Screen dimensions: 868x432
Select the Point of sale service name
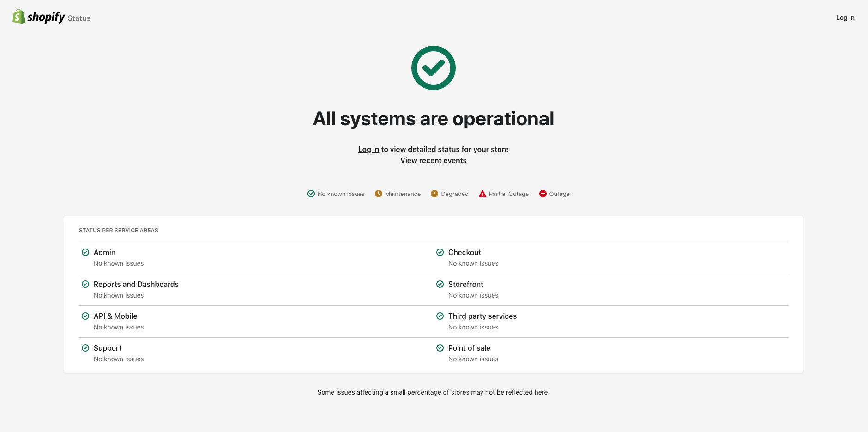point(469,348)
